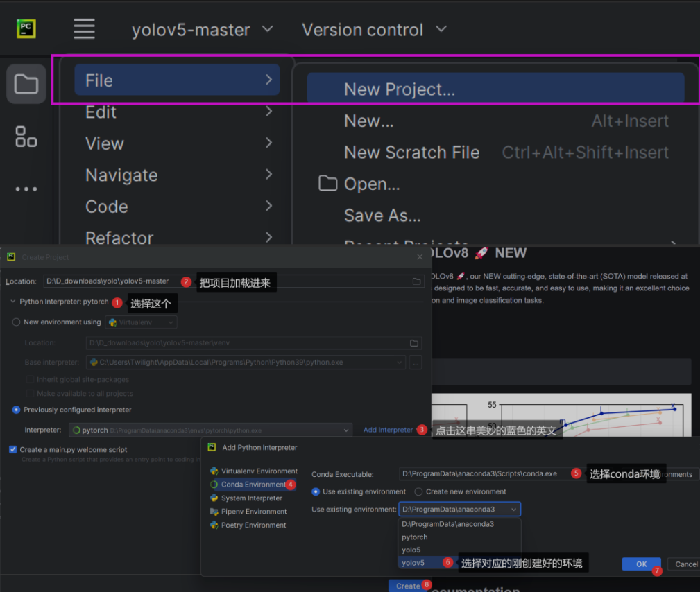Open the hamburger main menu
Viewport: 700px width, 592px height.
84,29
